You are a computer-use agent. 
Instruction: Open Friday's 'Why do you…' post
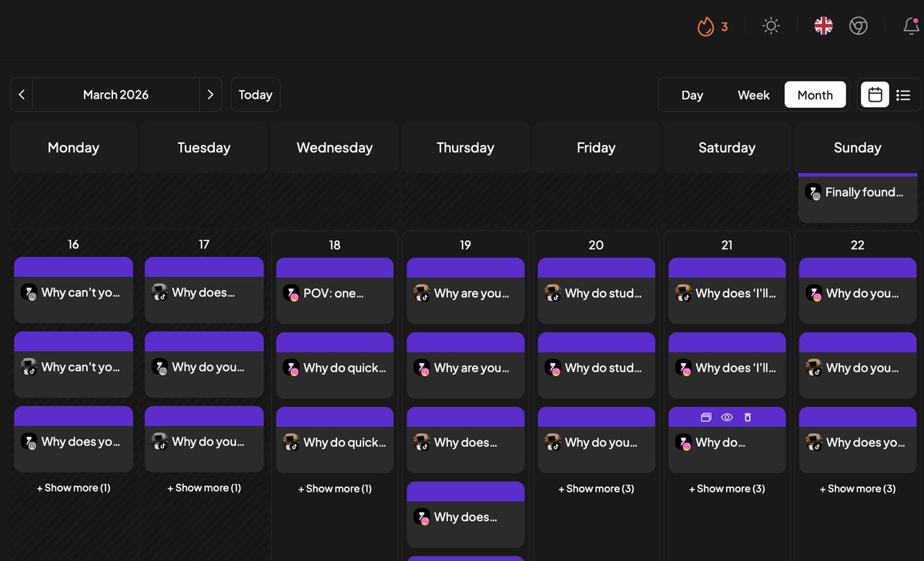[596, 440]
